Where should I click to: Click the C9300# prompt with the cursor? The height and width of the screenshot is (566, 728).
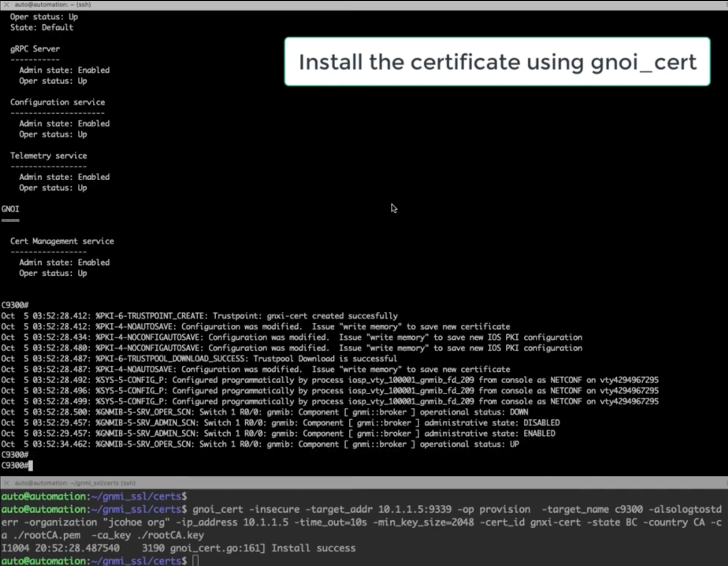click(17, 465)
